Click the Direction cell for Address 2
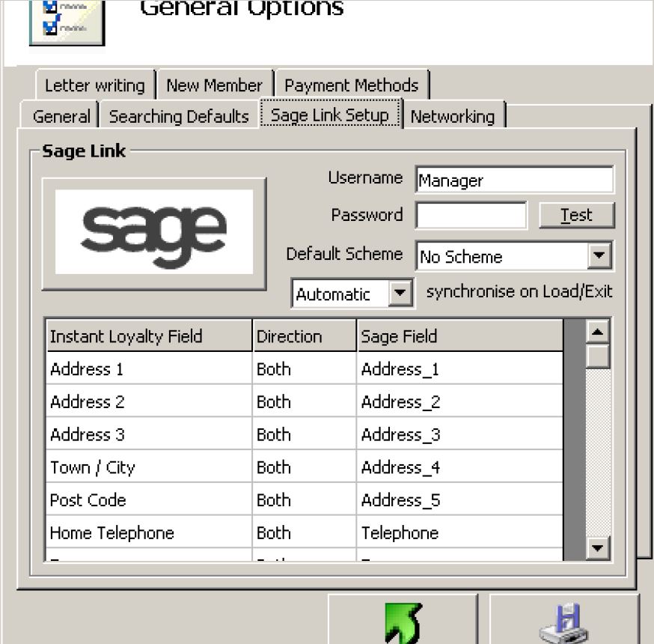The height and width of the screenshot is (644, 654). 305,401
